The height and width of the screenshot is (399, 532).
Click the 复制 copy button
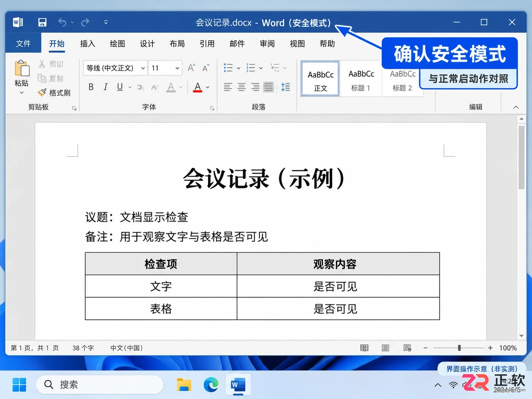pyautogui.click(x=51, y=78)
